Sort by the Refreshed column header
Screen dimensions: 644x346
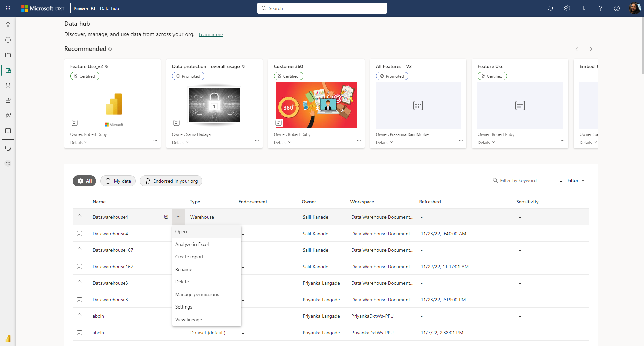[x=430, y=202]
